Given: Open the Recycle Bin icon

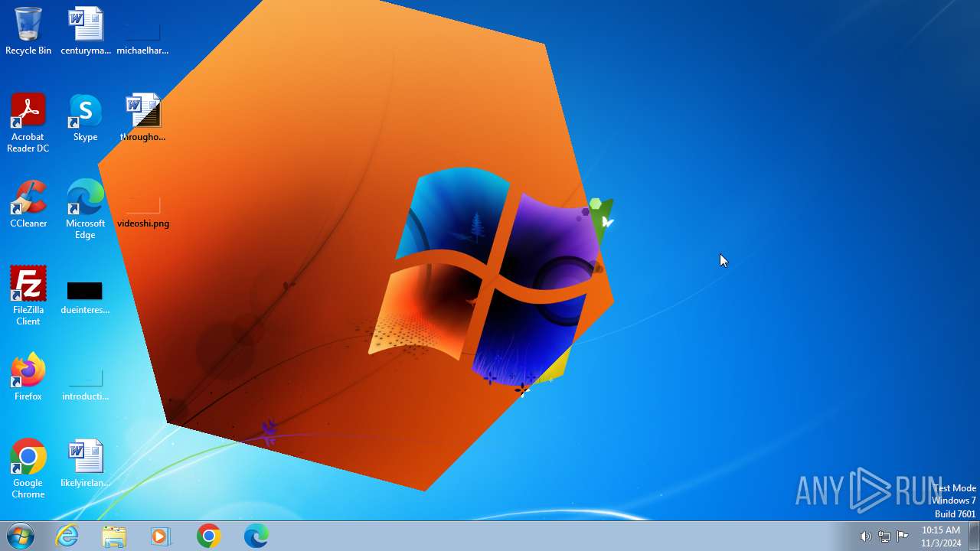Looking at the screenshot, I should [x=28, y=31].
